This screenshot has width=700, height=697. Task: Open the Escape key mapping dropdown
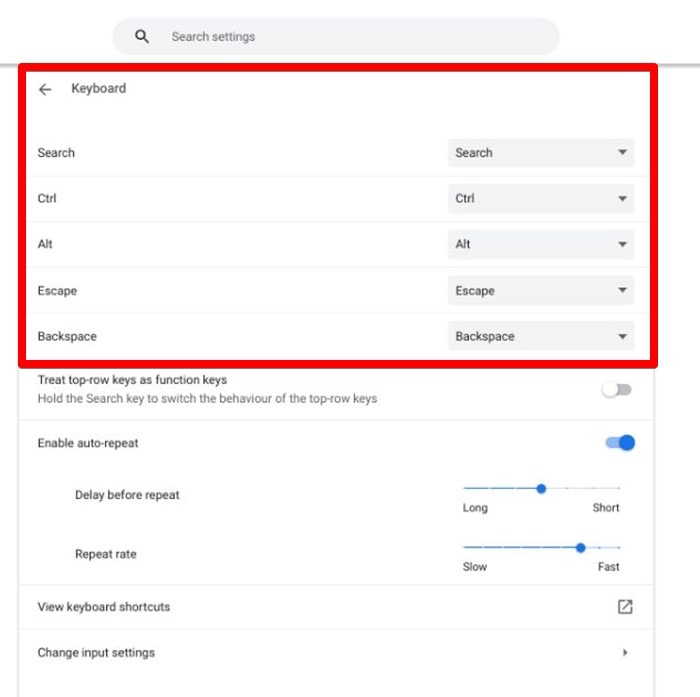coord(541,290)
